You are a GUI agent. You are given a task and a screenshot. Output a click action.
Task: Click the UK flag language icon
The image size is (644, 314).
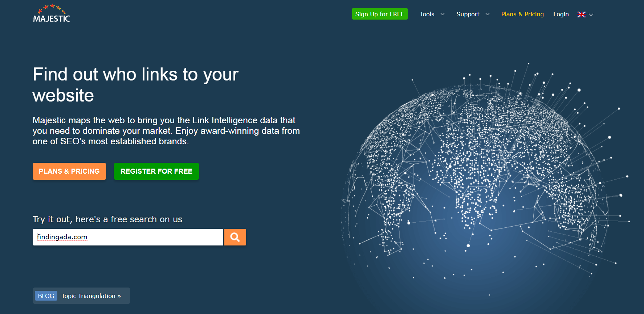[582, 15]
